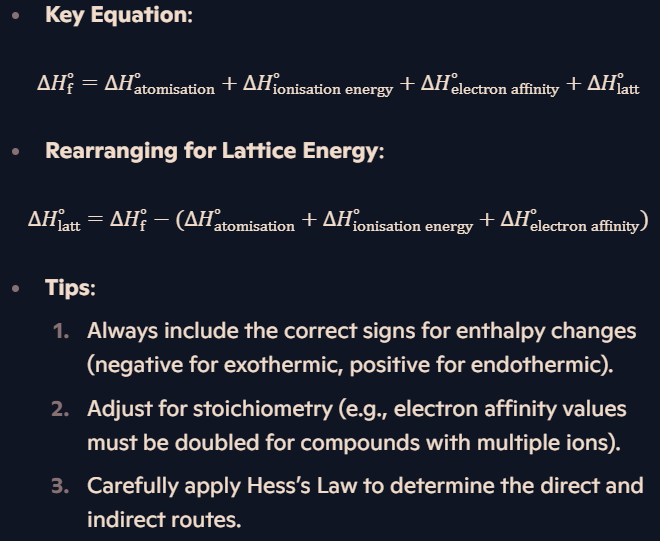This screenshot has width=660, height=541.
Task: Select the atomisation term in key equation
Action: coord(160,83)
